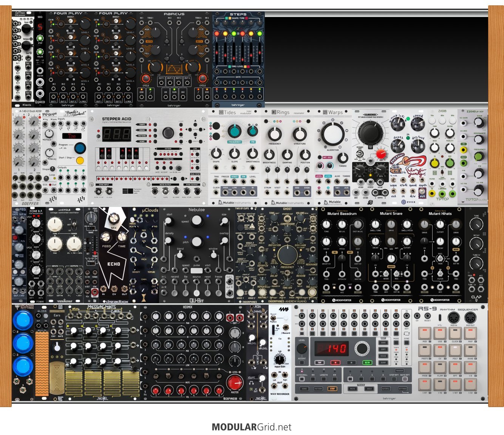
Task: Click the stop button on RS-9
Action: click(x=351, y=362)
